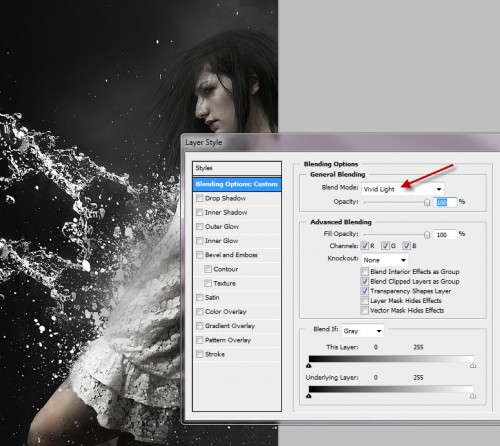The image size is (500, 446).
Task: Click This Layer black point slider triangle
Action: 309,366
